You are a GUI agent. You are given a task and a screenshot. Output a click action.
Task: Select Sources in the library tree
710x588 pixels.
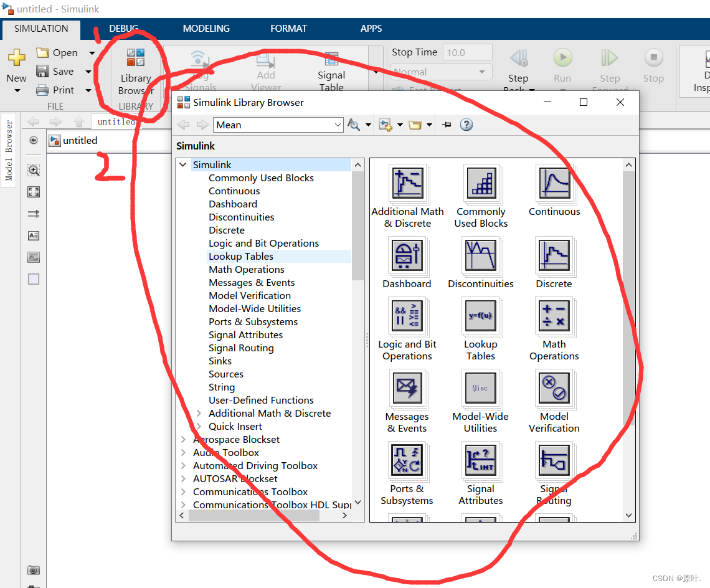click(226, 374)
